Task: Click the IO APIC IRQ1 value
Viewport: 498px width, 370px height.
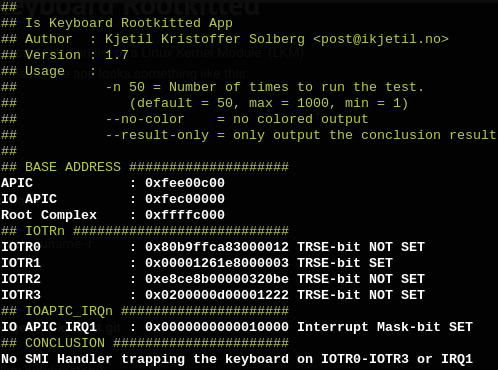Action: 217,327
